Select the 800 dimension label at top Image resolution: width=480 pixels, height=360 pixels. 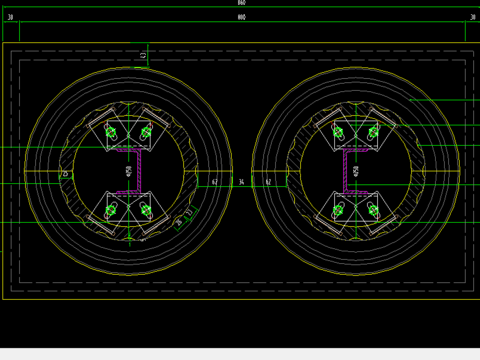[242, 17]
